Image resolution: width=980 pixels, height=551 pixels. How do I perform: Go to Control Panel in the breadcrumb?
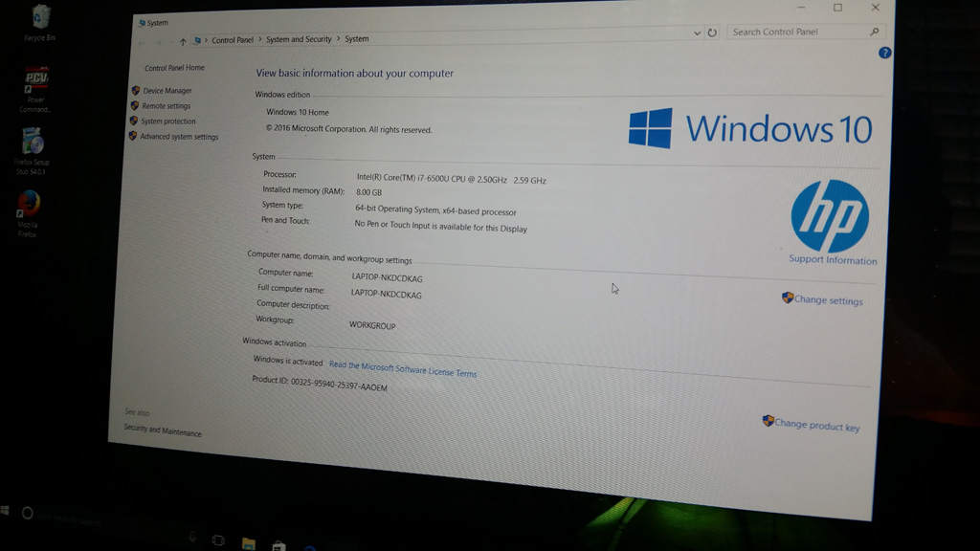[233, 40]
